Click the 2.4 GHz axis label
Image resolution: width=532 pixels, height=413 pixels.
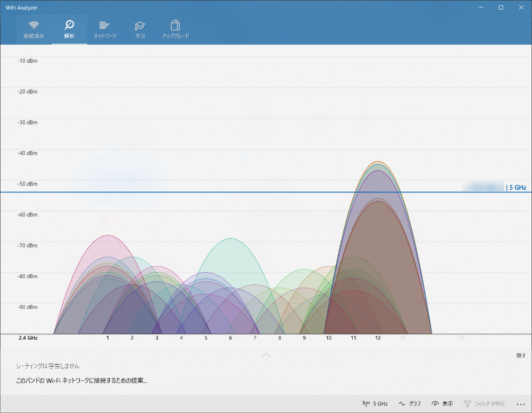28,338
